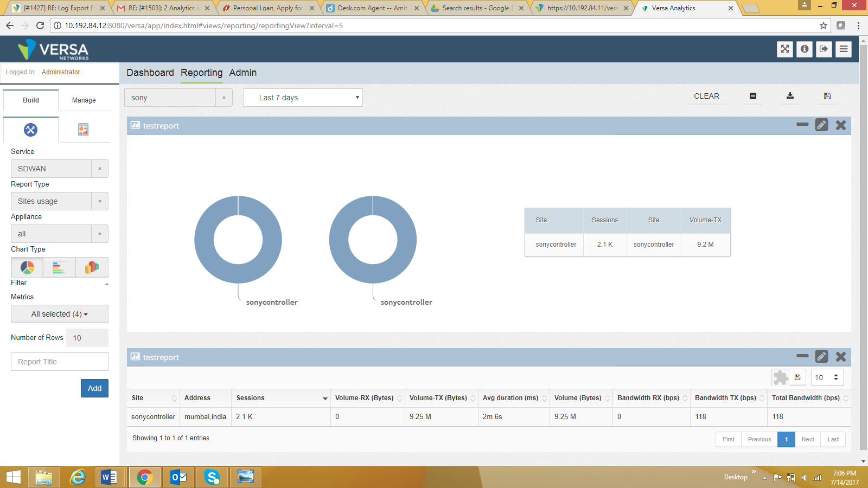The width and height of the screenshot is (868, 488).
Task: Click the collapse-all minus icon near CLEAR
Action: 753,96
